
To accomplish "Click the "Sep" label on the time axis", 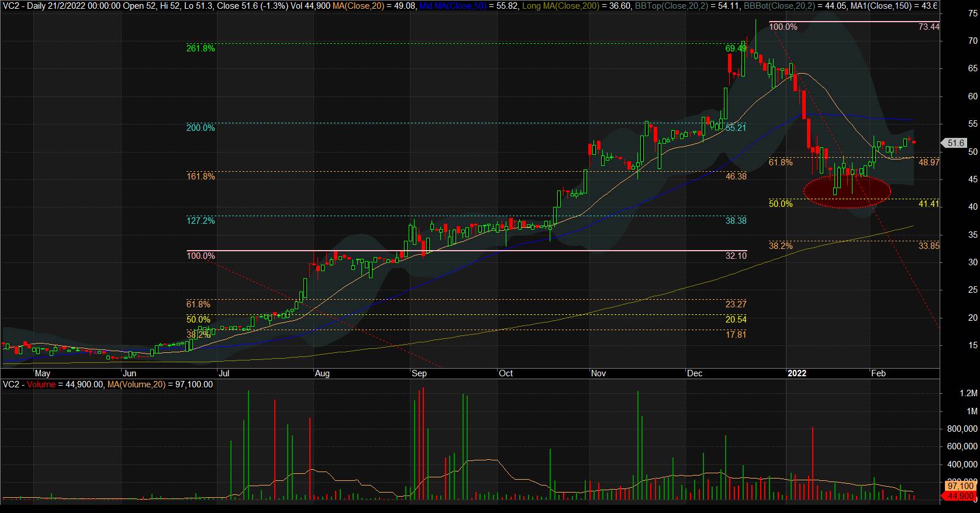I will (419, 373).
